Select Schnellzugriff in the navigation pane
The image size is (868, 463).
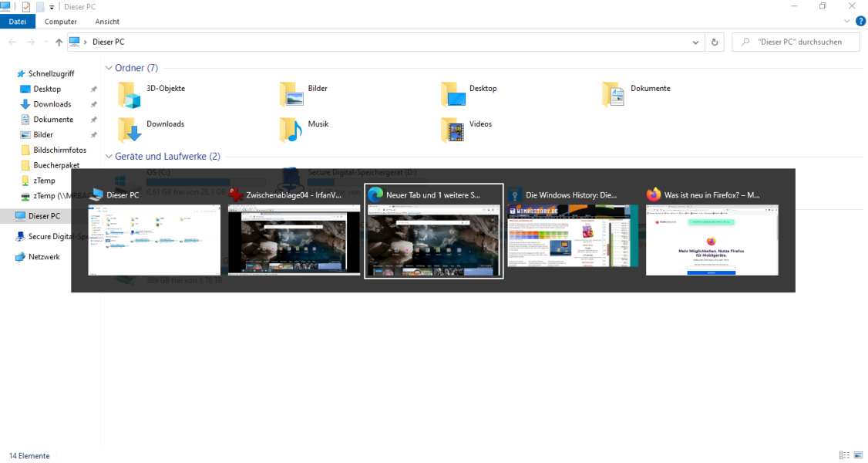(45, 73)
